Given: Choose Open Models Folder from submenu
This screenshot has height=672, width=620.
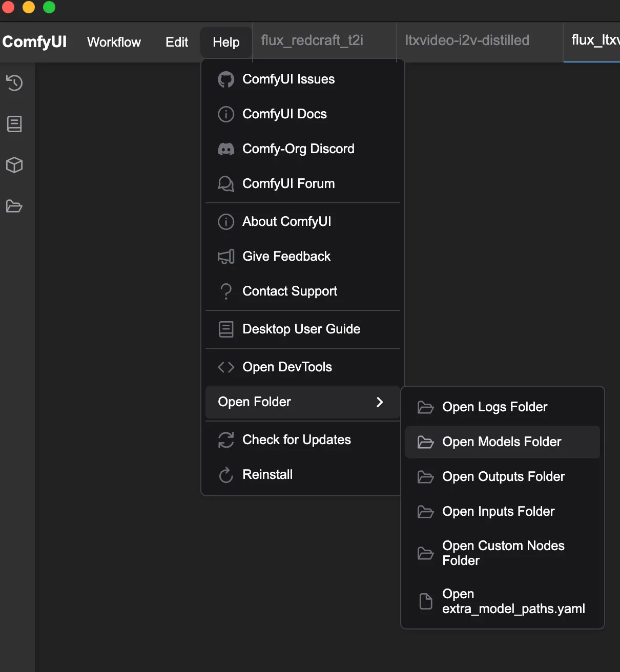Looking at the screenshot, I should point(502,442).
